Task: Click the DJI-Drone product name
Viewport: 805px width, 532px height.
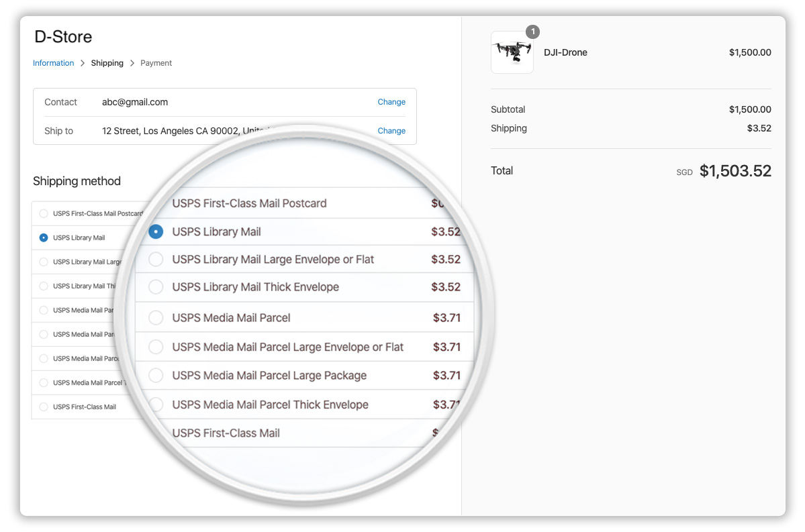Action: pyautogui.click(x=565, y=52)
